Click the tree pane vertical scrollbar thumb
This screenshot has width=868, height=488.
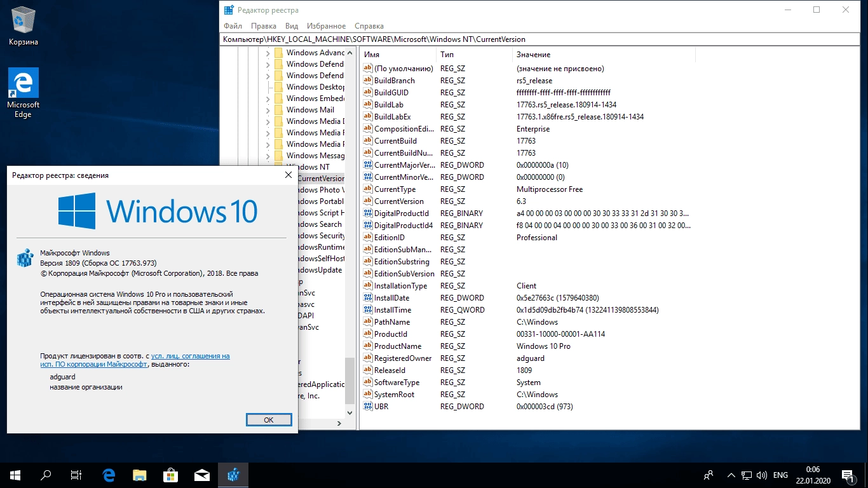tap(349, 380)
